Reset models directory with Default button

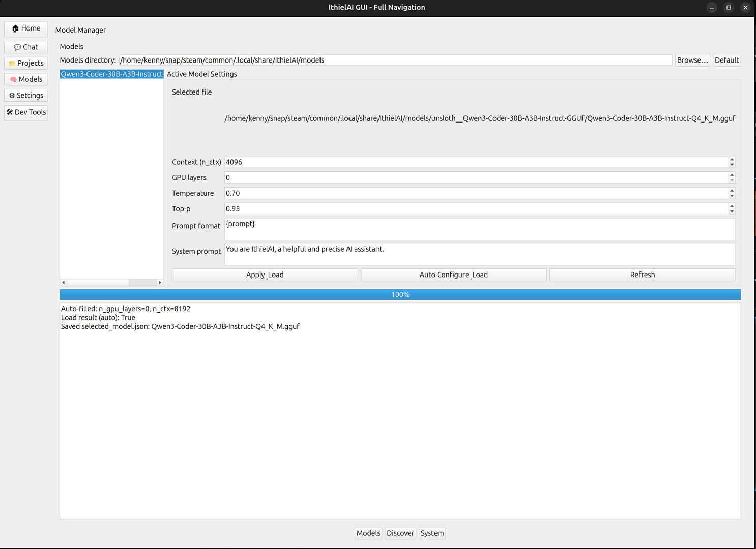tap(726, 60)
